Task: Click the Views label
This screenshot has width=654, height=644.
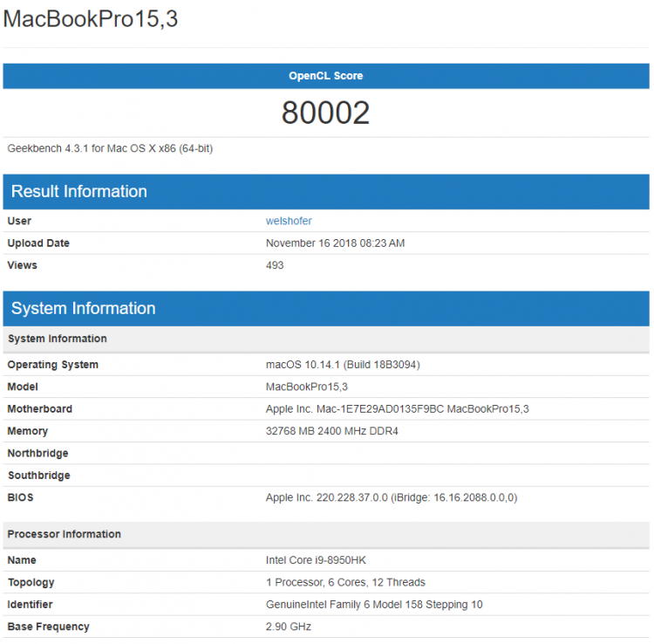Action: tap(22, 265)
